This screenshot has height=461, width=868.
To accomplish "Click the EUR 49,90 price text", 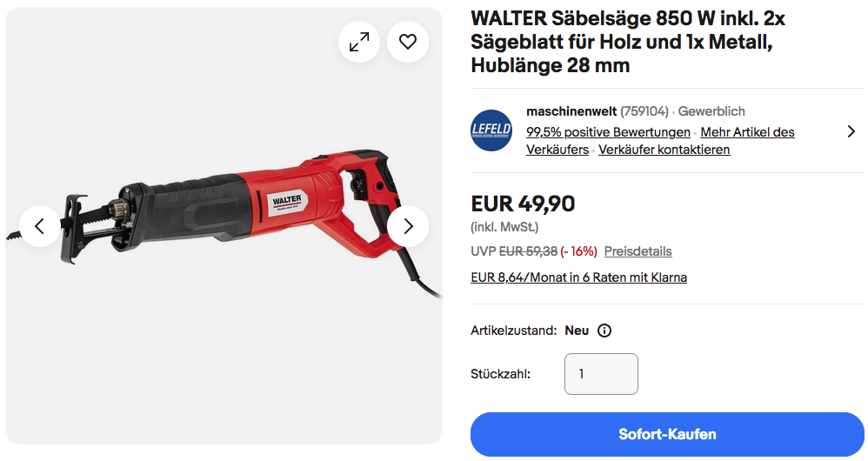I will pos(523,204).
